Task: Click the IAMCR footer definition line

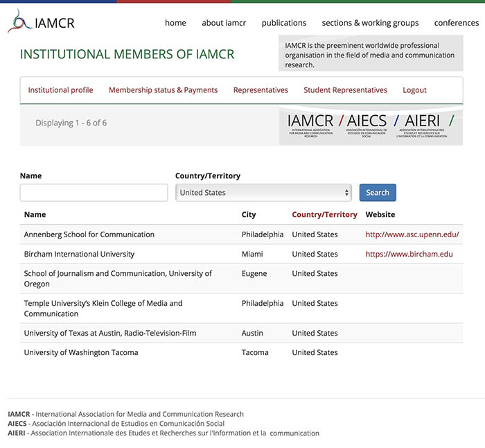Action: (125, 414)
